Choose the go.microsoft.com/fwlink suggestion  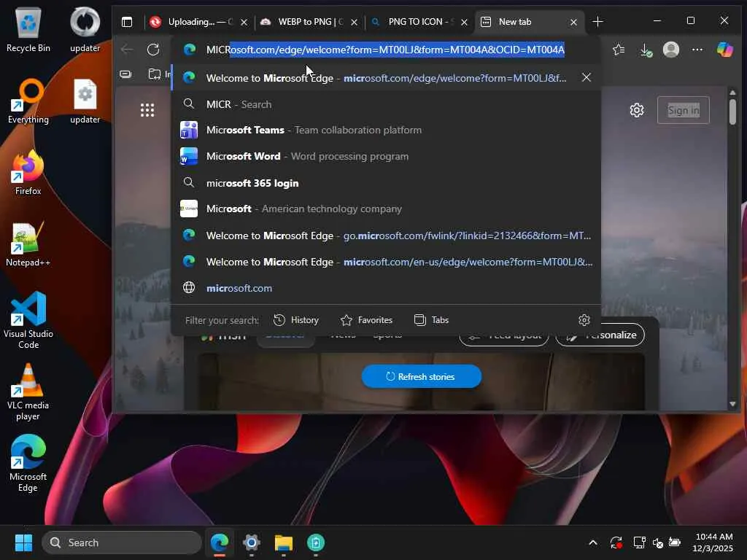(386, 236)
